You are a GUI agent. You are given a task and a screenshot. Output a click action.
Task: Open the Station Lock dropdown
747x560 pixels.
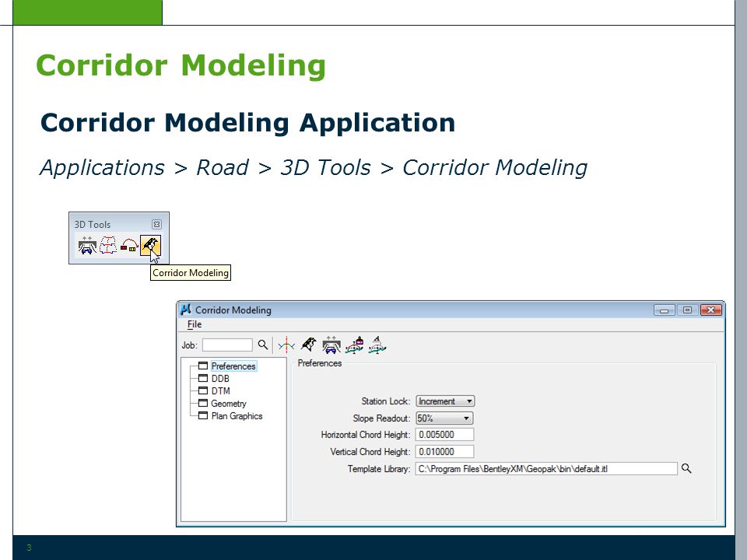[x=445, y=401]
